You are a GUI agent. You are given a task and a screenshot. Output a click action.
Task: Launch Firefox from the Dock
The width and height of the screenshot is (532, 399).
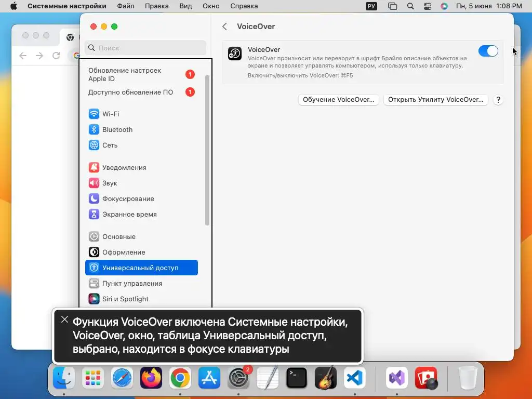click(151, 378)
